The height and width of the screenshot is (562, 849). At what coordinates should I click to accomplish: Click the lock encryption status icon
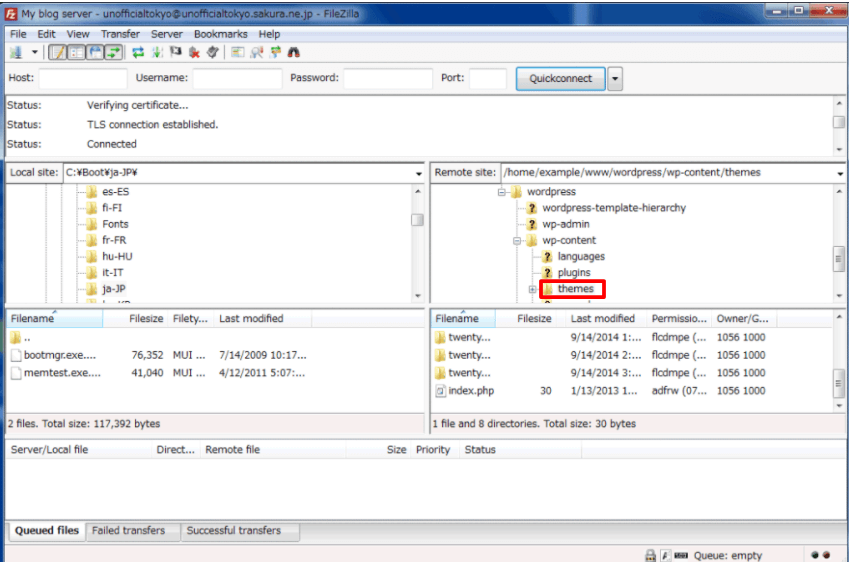coord(650,556)
